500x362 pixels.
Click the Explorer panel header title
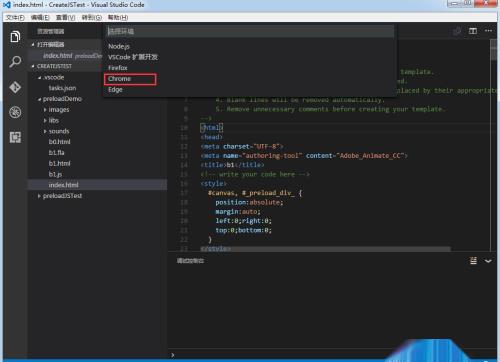click(x=51, y=31)
